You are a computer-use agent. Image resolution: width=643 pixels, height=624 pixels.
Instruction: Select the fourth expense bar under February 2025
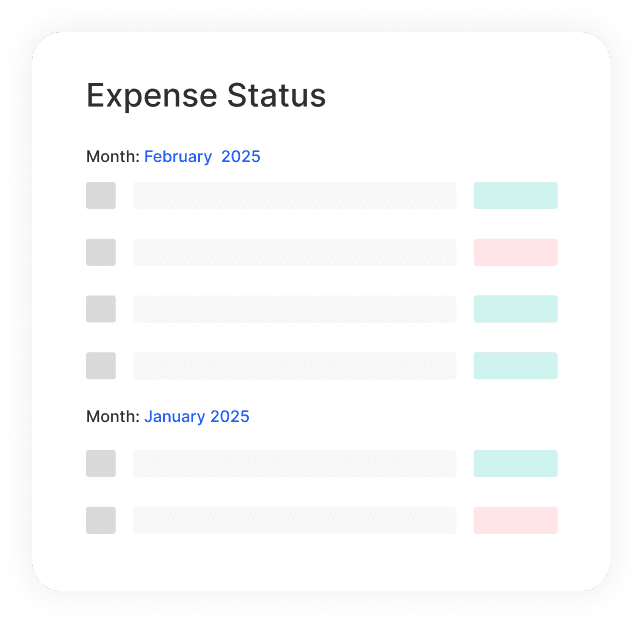295,366
